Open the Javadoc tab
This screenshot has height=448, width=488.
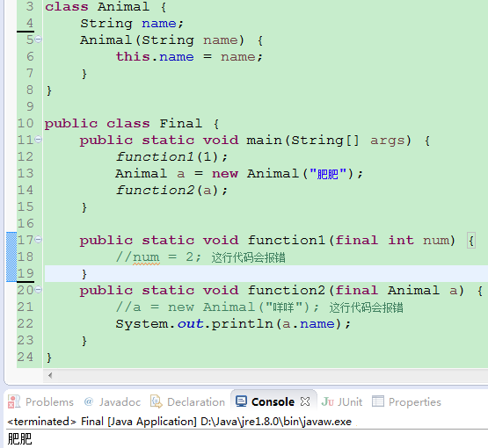coord(120,402)
